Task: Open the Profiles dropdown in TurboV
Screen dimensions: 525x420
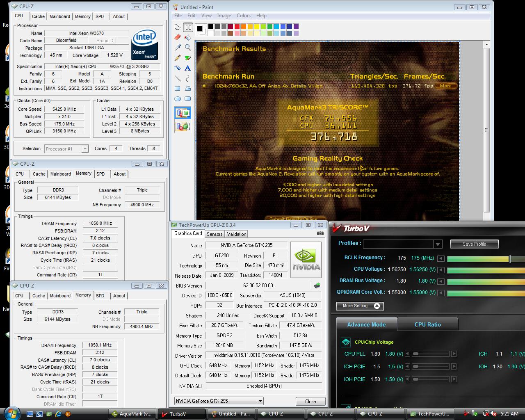Action: (438, 244)
